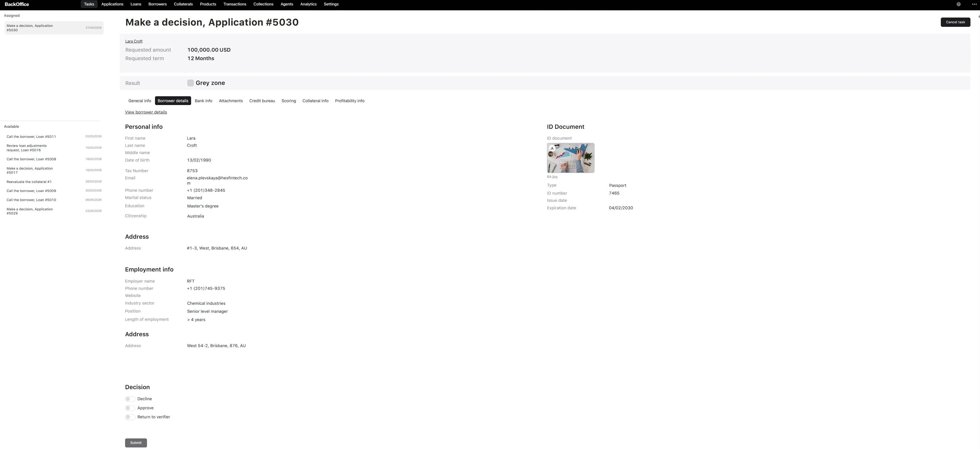
Task: Click the Chemical industries value
Action: pos(206,304)
